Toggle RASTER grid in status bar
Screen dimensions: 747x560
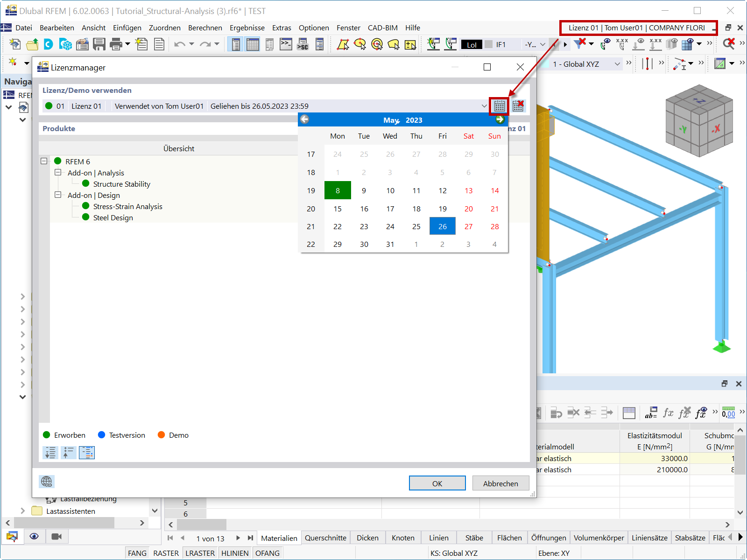coord(166,553)
